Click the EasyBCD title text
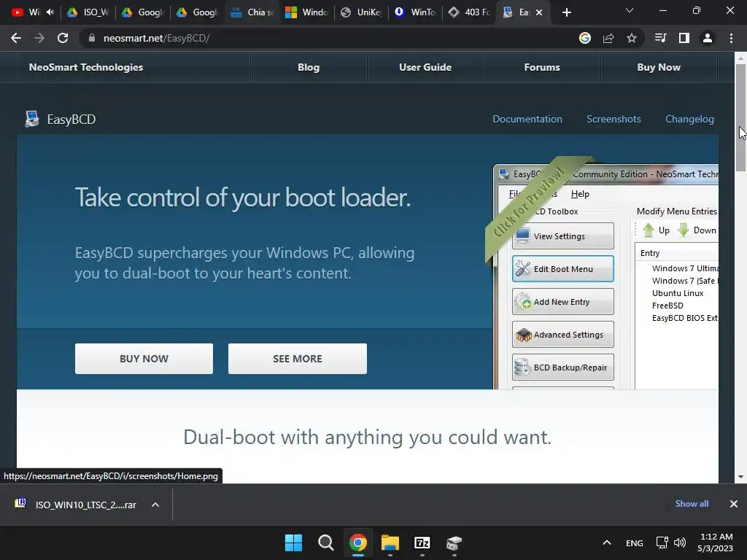Screen dimensions: 747x560 [71, 119]
